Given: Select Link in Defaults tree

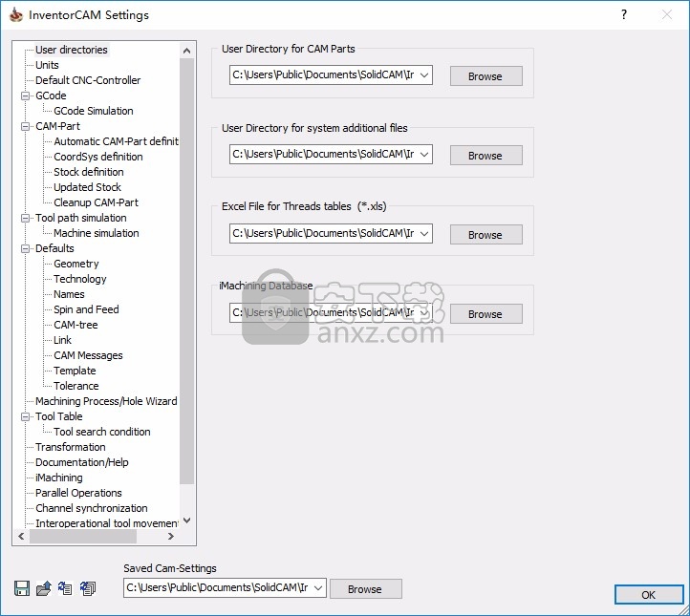Looking at the screenshot, I should 62,340.
